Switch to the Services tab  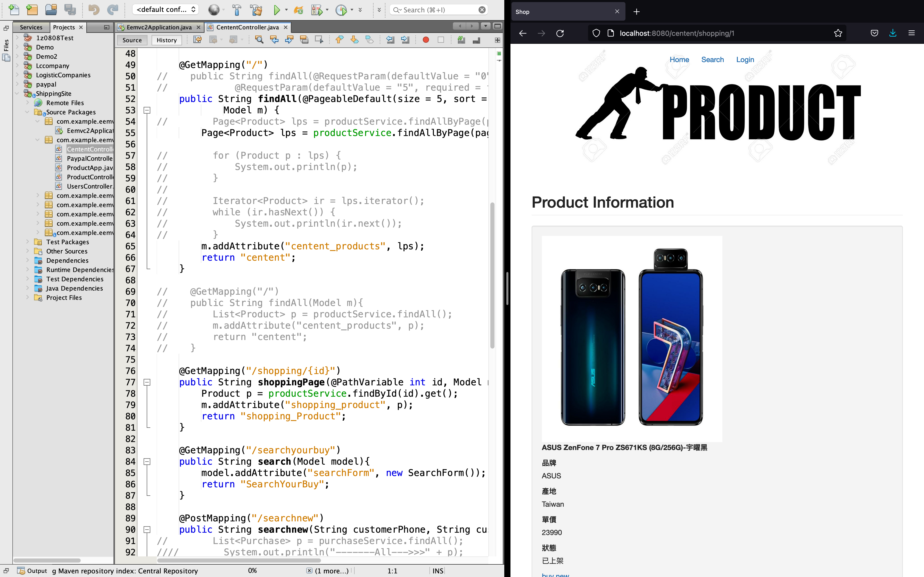[x=31, y=27]
